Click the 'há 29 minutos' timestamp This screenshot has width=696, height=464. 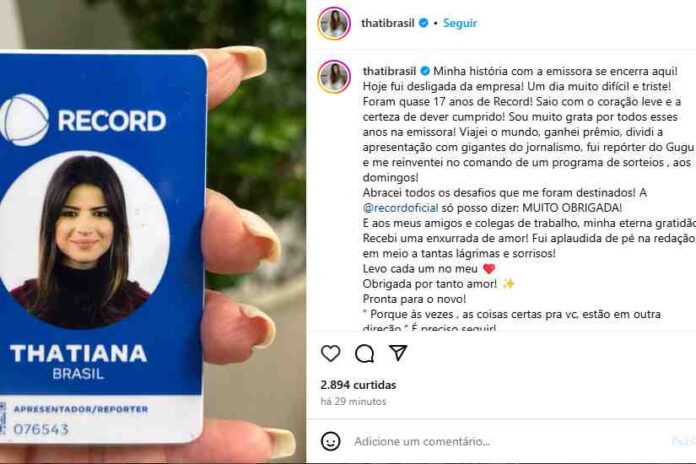click(353, 401)
